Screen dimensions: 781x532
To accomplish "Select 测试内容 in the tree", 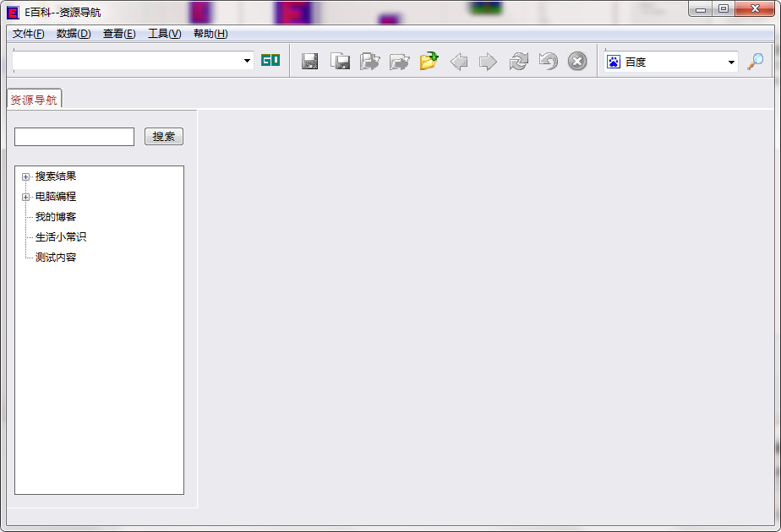I will click(56, 258).
